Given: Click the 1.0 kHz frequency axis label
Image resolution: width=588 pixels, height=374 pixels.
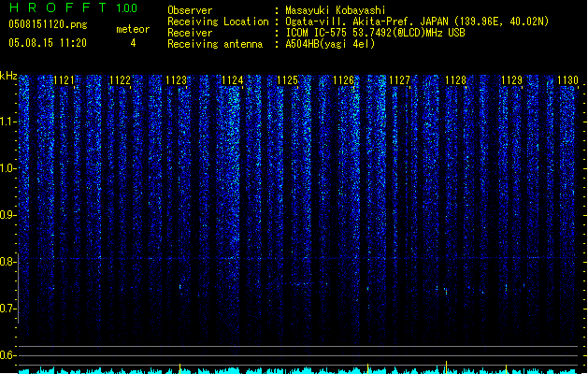Looking at the screenshot, I should [7, 168].
